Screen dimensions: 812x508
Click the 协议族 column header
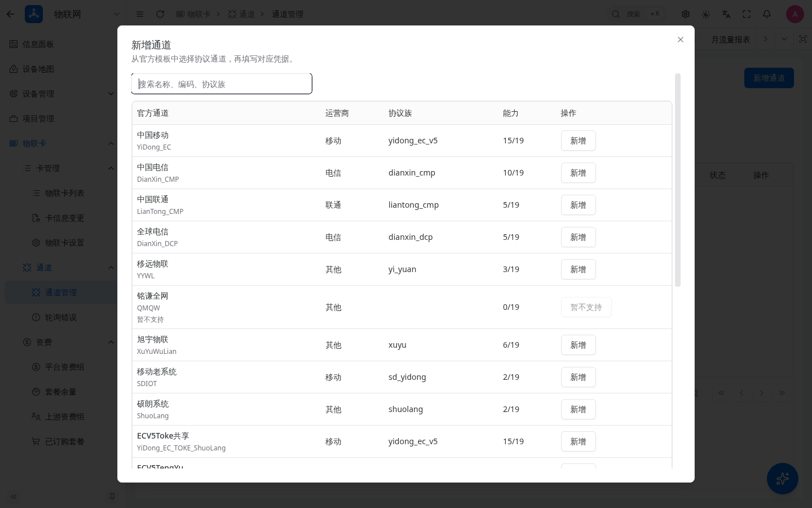pyautogui.click(x=400, y=113)
